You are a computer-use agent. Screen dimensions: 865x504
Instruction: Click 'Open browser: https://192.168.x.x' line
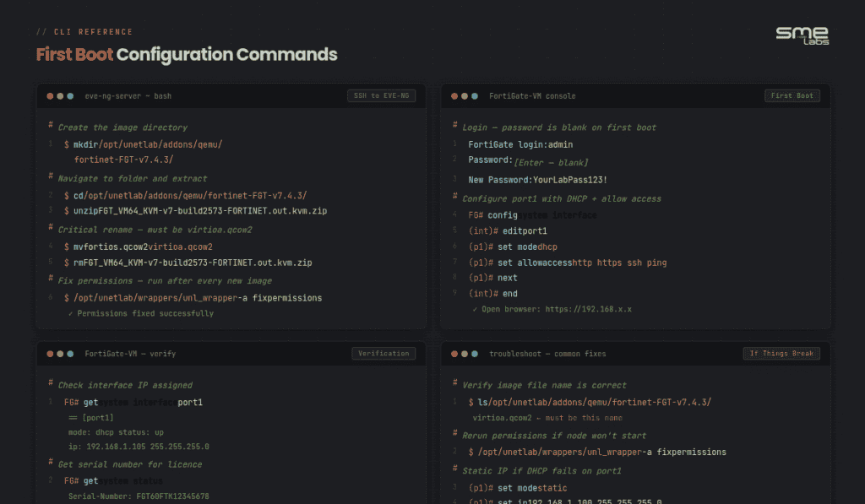[552, 309]
